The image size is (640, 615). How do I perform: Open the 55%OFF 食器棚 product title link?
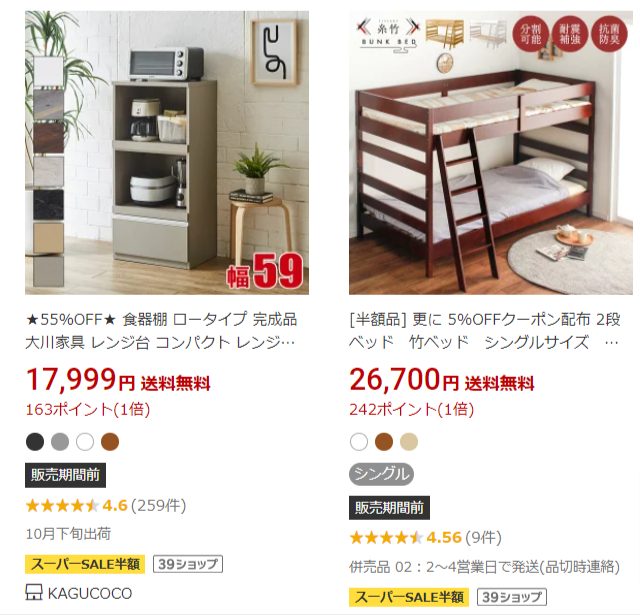click(161, 331)
